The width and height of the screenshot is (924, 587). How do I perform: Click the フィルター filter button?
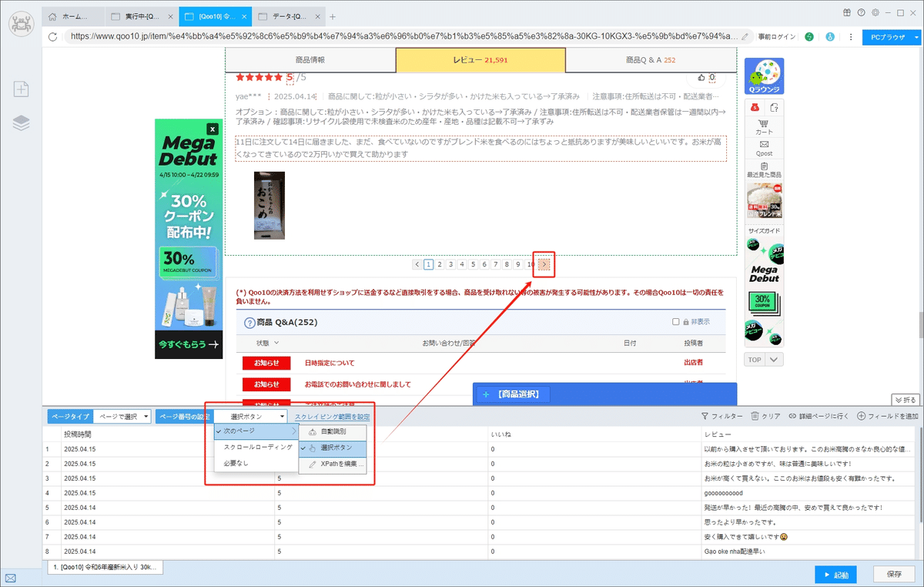[721, 416]
